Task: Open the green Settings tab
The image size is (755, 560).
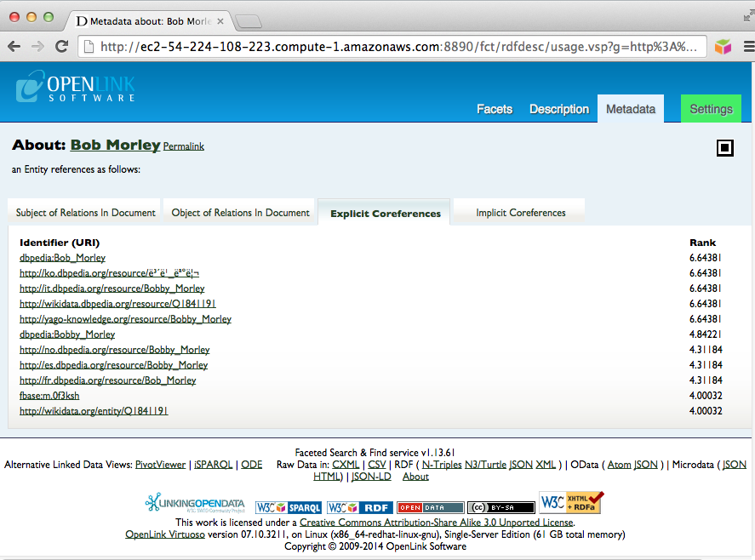Action: 711,109
